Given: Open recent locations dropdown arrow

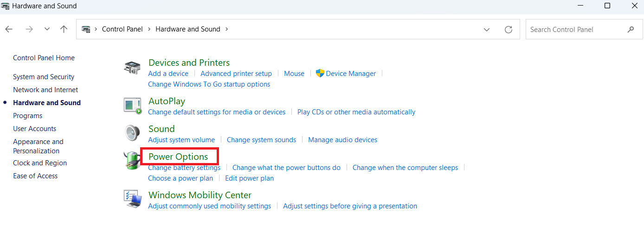Looking at the screenshot, I should [47, 29].
